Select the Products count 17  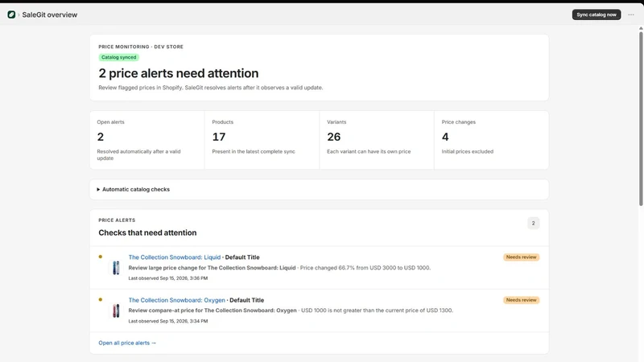219,137
